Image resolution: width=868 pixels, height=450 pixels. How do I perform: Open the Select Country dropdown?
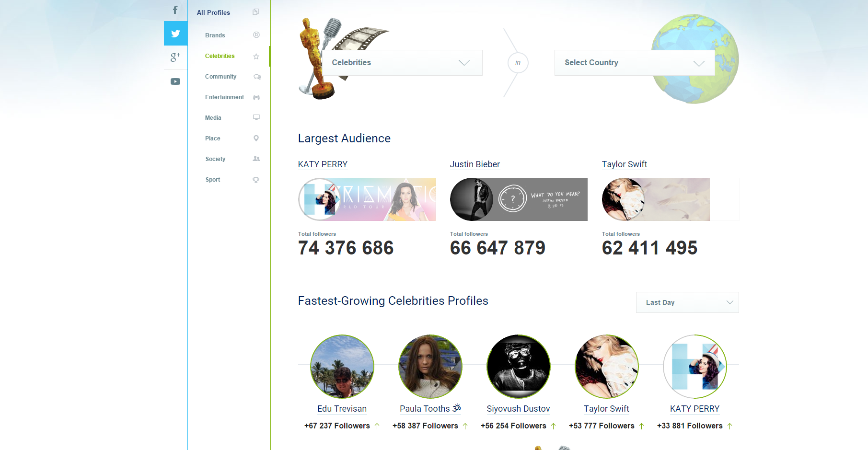[635, 63]
